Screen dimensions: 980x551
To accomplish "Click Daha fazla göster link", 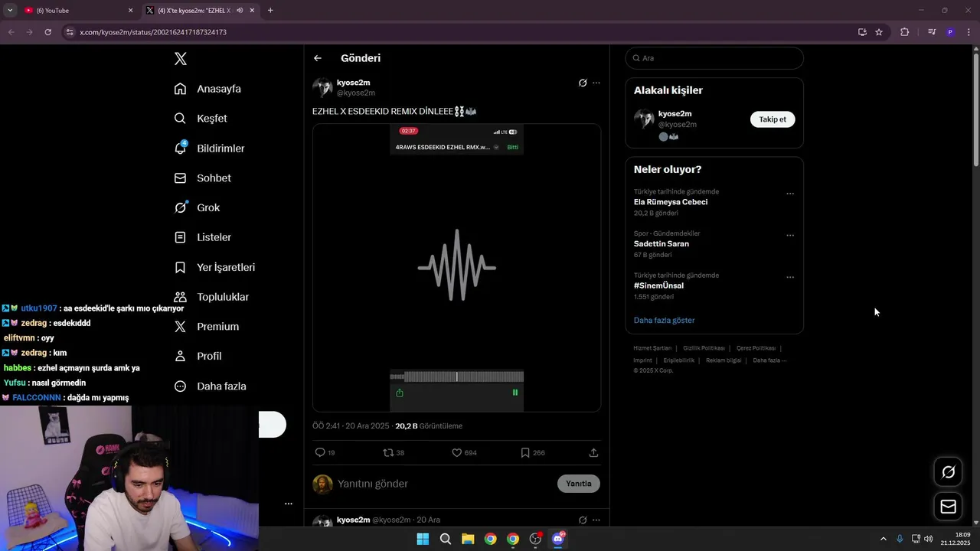I will tap(665, 321).
